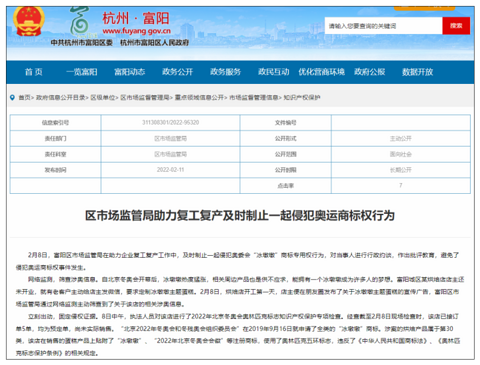The height and width of the screenshot is (365, 480).
Task: Click the 公开时限 label cell
Action: [286, 170]
